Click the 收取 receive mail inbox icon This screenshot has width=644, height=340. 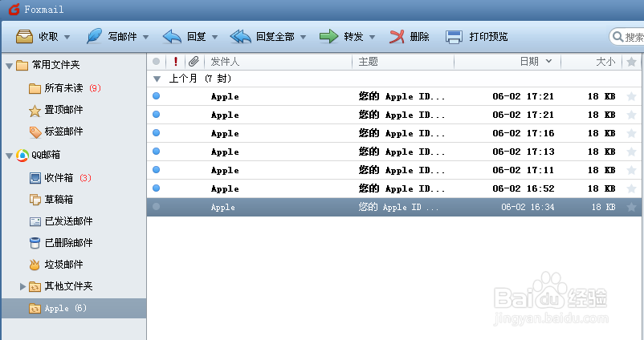tap(25, 37)
